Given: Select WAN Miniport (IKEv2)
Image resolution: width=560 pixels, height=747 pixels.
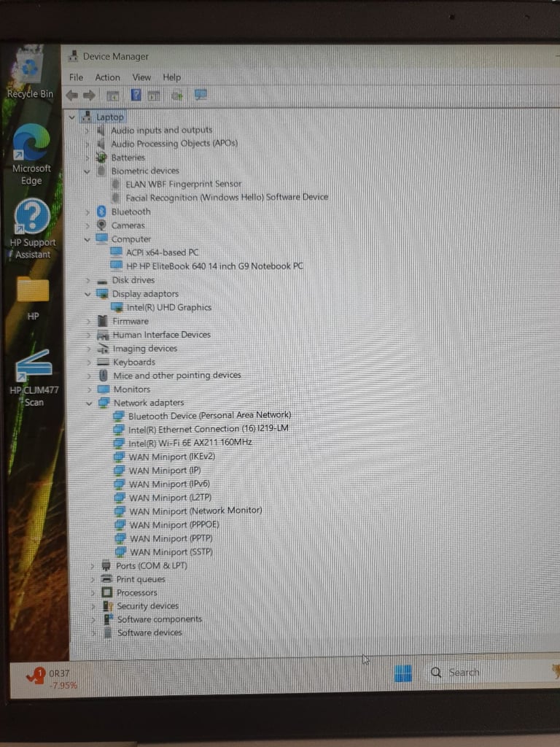Looking at the screenshot, I should pos(172,457).
